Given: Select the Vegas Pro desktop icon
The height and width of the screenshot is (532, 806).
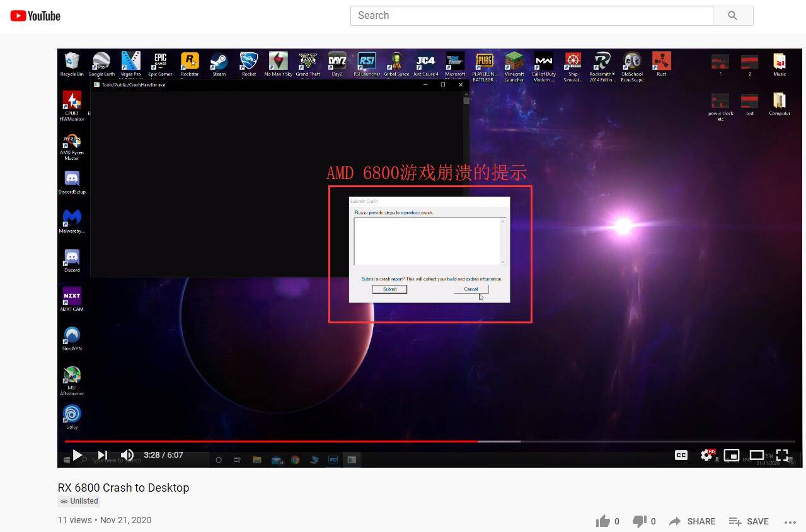Looking at the screenshot, I should pyautogui.click(x=130, y=64).
